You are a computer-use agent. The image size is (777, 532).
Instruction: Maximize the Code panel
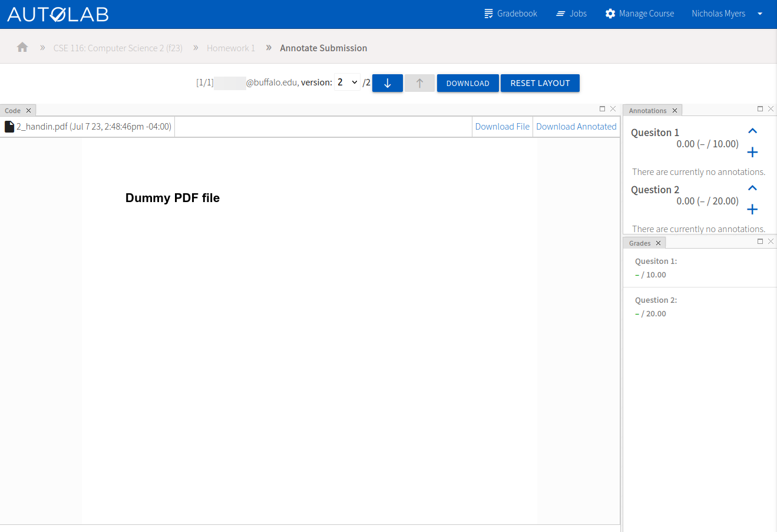pyautogui.click(x=602, y=109)
